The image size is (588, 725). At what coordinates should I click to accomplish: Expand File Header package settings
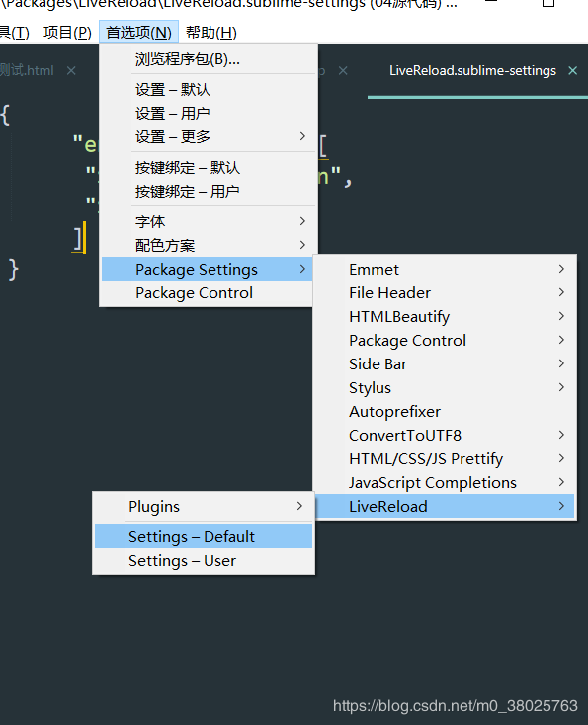tap(445, 292)
